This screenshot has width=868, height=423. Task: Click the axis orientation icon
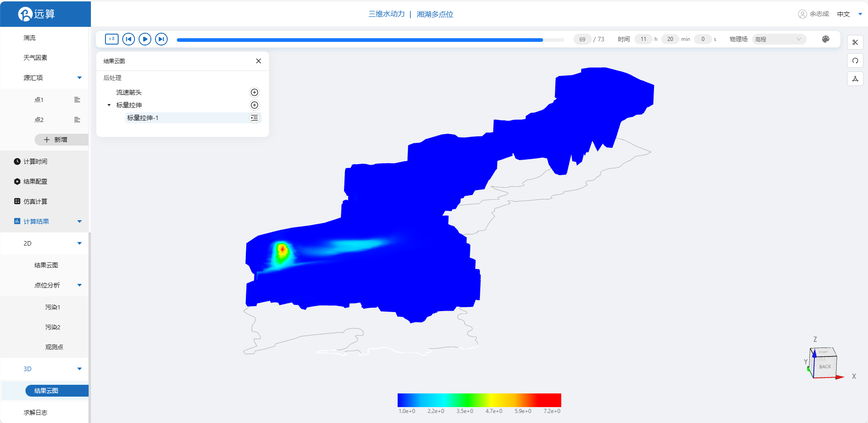click(x=855, y=79)
